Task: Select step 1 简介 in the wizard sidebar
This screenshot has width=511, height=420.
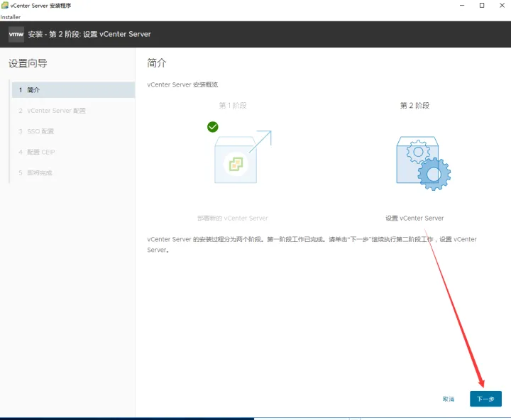Action: 73,90
